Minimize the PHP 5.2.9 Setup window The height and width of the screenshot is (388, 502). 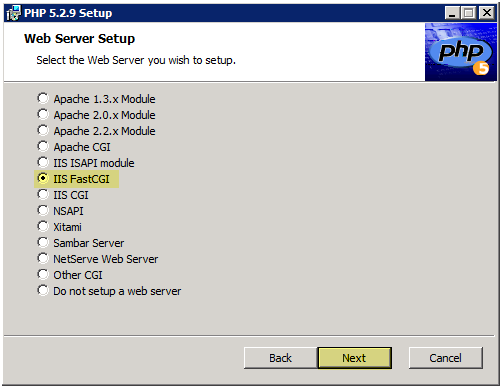click(x=452, y=13)
